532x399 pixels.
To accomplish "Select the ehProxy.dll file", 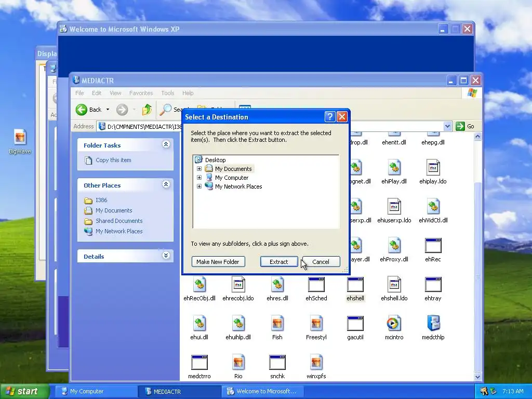I will 394,250.
